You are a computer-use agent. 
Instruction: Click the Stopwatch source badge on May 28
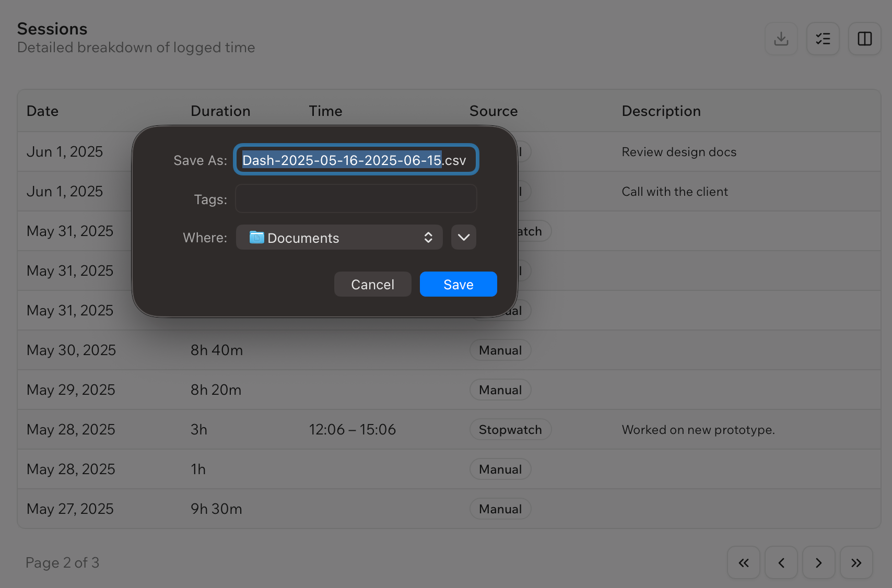(x=510, y=430)
